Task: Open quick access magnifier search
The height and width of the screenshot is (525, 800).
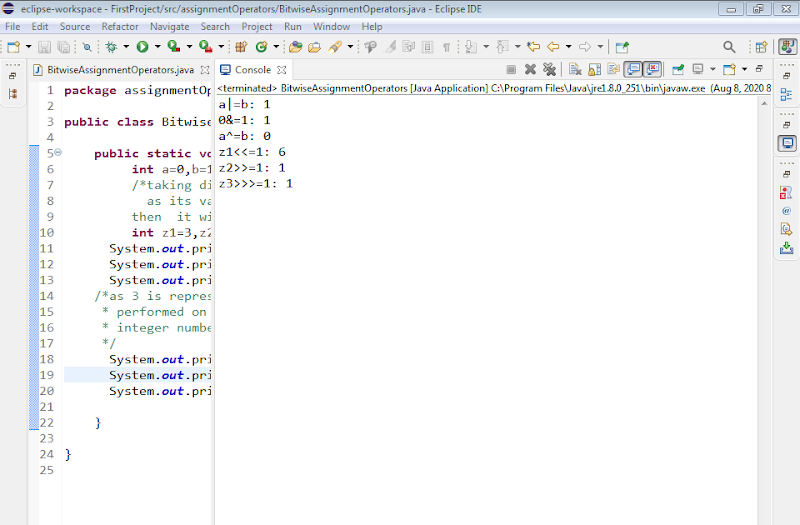Action: (729, 47)
